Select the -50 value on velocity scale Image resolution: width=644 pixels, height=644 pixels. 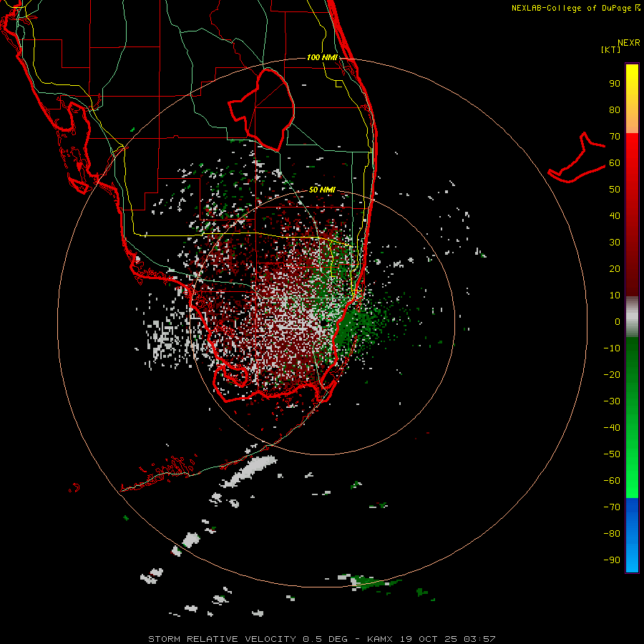(x=612, y=454)
